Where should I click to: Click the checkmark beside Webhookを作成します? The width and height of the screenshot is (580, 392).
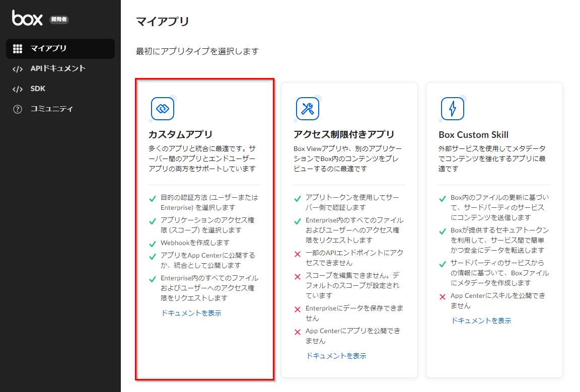pos(153,244)
